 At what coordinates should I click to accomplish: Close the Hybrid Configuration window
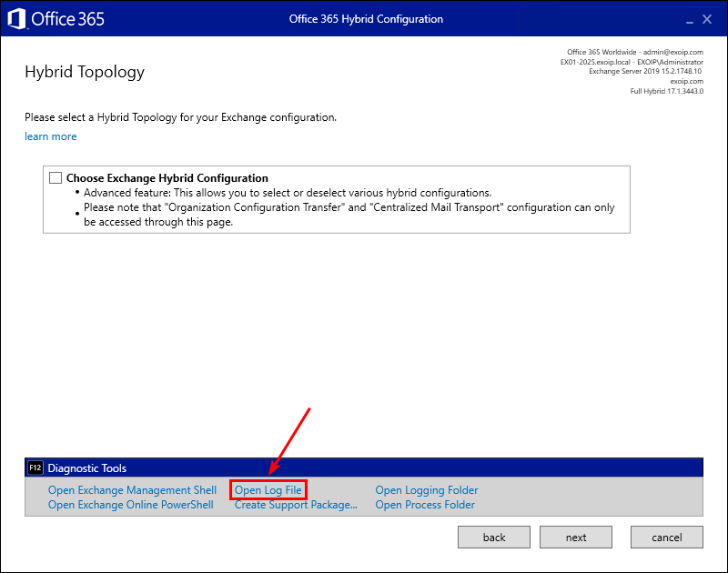coord(707,19)
